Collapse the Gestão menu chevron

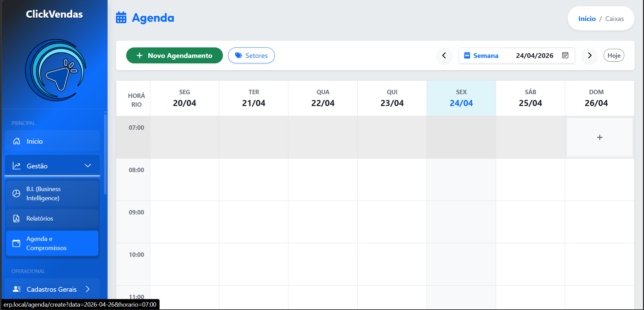click(88, 166)
